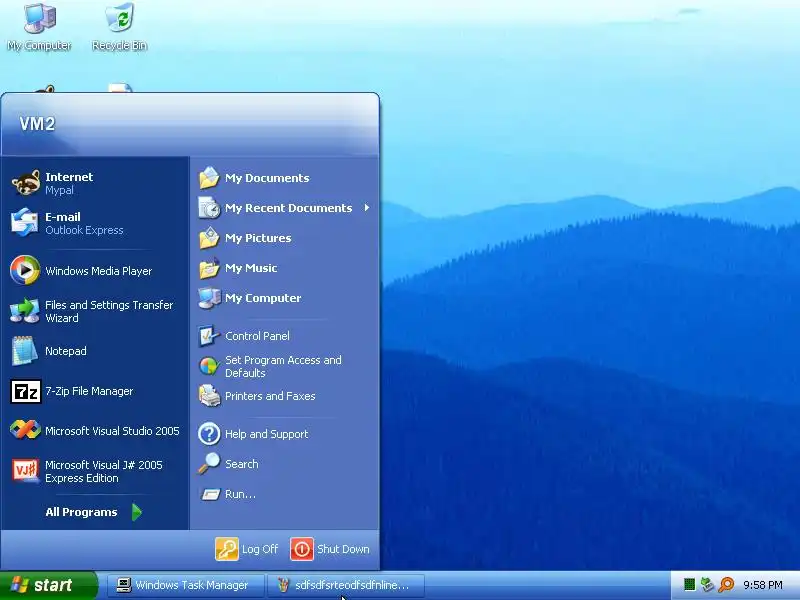Launch Outlook Express via its envelope icon
The image size is (800, 600).
coord(24,223)
